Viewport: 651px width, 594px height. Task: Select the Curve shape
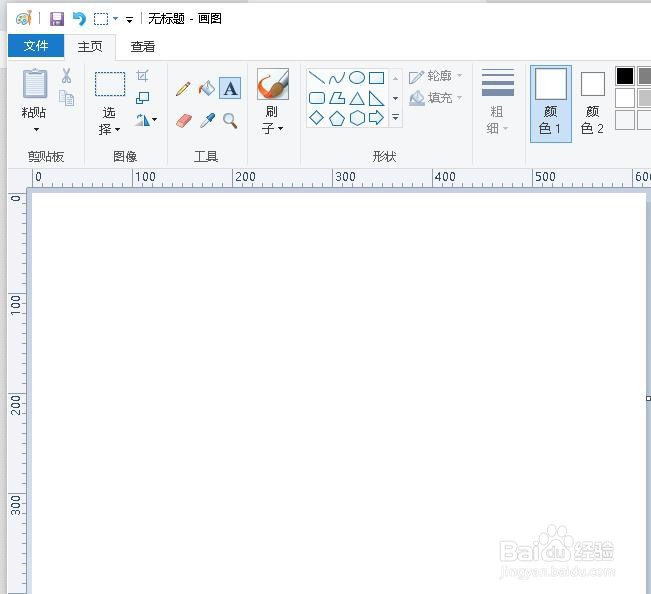[337, 78]
